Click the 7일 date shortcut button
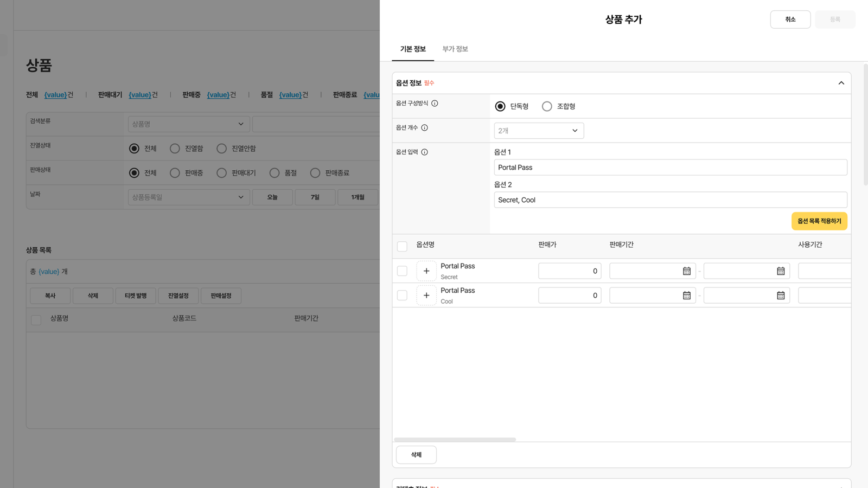Image resolution: width=868 pixels, height=488 pixels. pyautogui.click(x=315, y=197)
